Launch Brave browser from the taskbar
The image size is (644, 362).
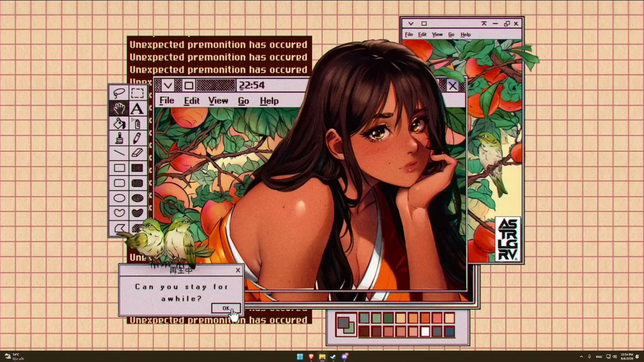(x=311, y=357)
